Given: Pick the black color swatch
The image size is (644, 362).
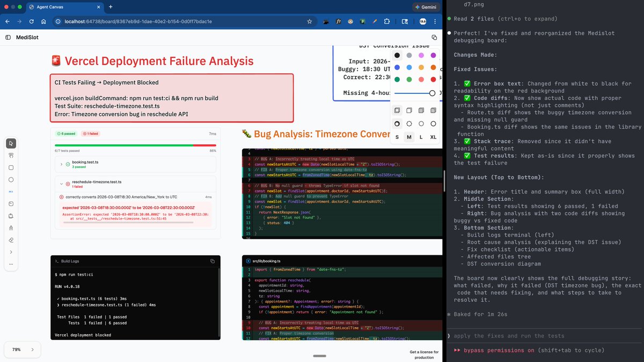Looking at the screenshot, I should [x=397, y=55].
